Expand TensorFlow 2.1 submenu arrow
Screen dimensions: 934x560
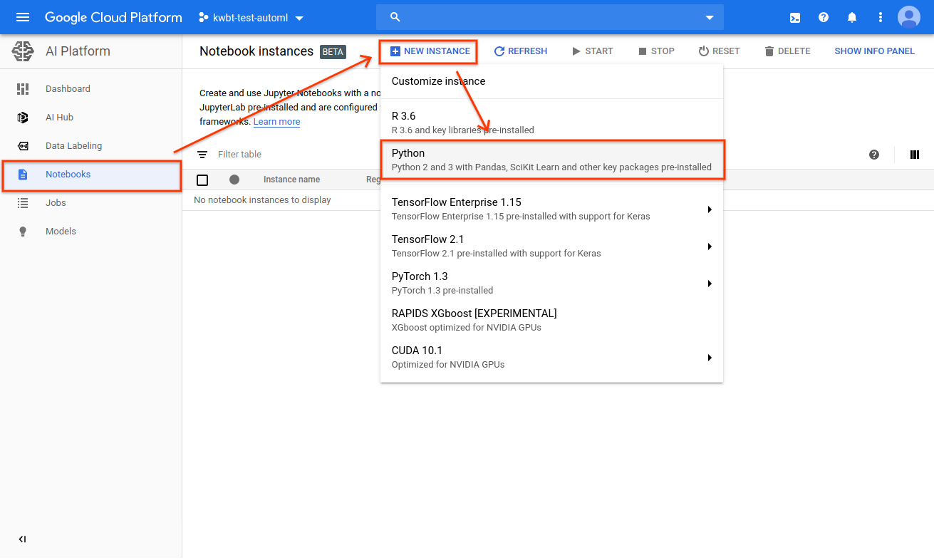tap(710, 247)
